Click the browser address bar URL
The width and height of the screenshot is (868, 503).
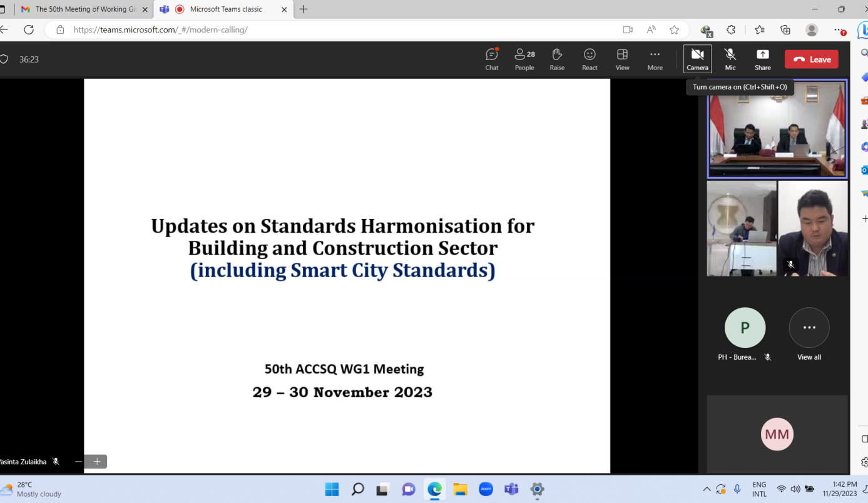(161, 29)
